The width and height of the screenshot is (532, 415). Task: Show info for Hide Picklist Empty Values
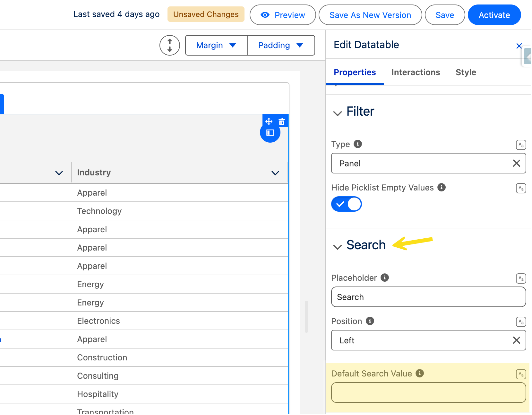[442, 187]
